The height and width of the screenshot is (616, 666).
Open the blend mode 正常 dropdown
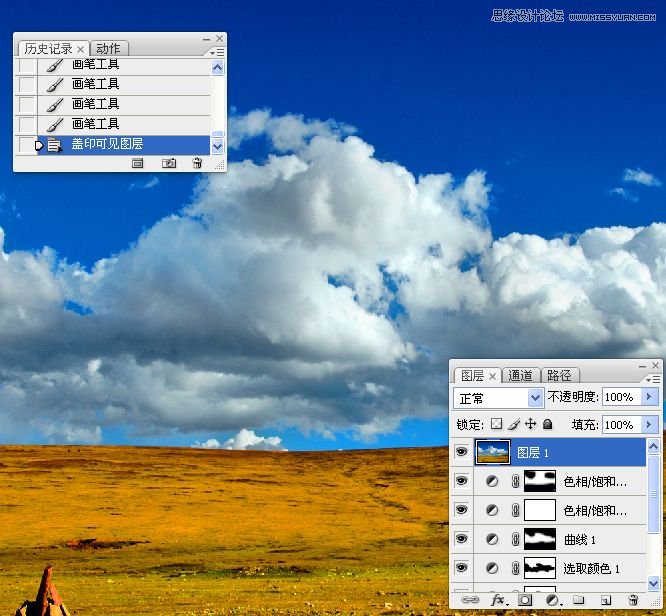[x=535, y=398]
